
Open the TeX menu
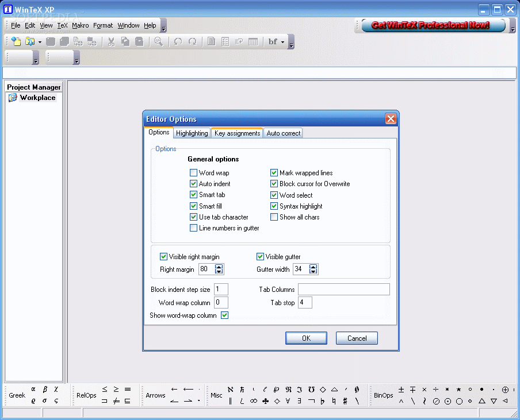62,25
